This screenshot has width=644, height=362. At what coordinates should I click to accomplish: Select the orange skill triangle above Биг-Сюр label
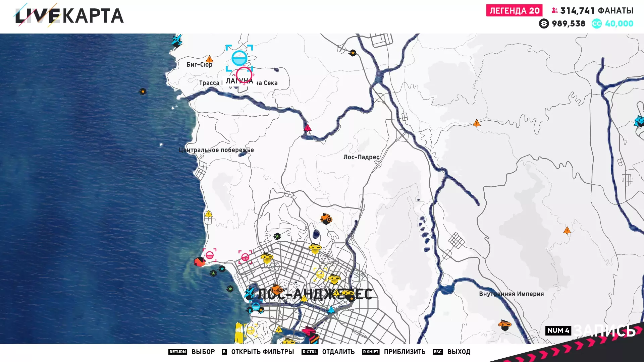coord(209,60)
